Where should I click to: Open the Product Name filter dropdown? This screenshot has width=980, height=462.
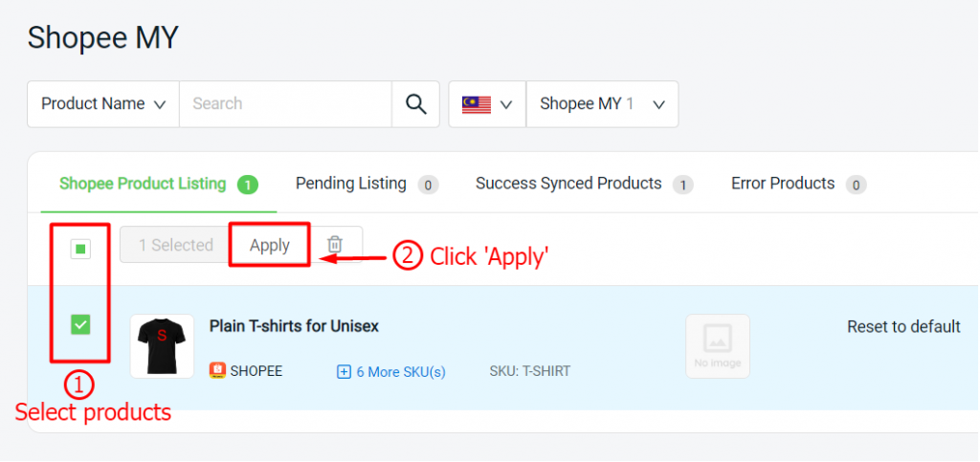103,103
